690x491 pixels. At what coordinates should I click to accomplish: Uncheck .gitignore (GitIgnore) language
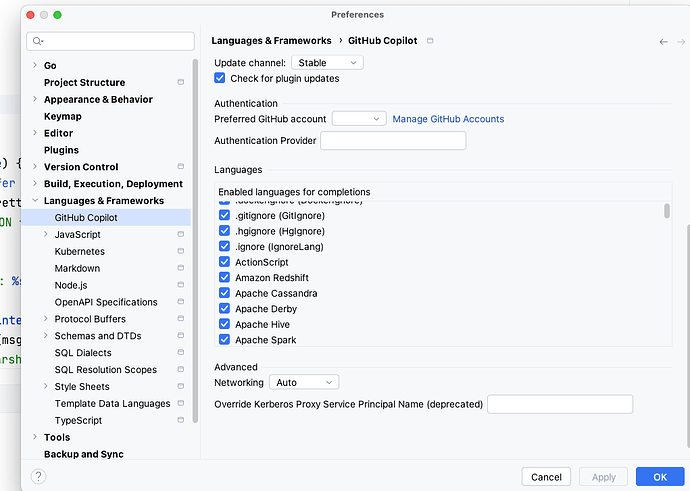224,215
